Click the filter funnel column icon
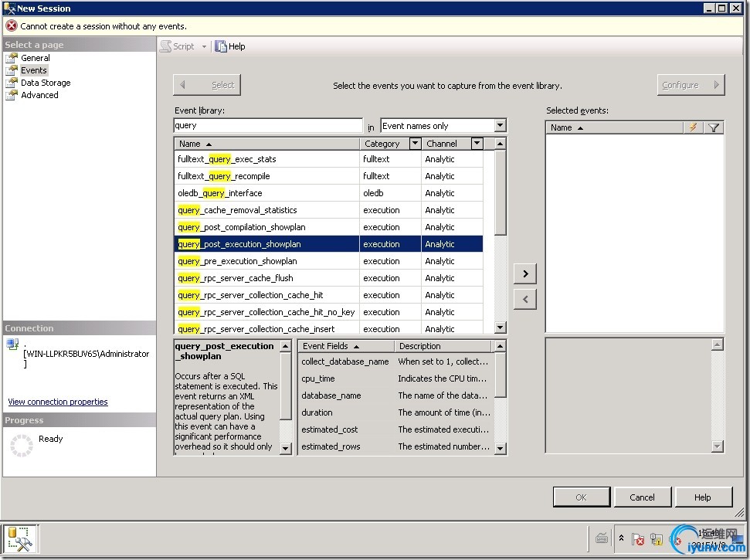This screenshot has height=560, width=750. (714, 127)
